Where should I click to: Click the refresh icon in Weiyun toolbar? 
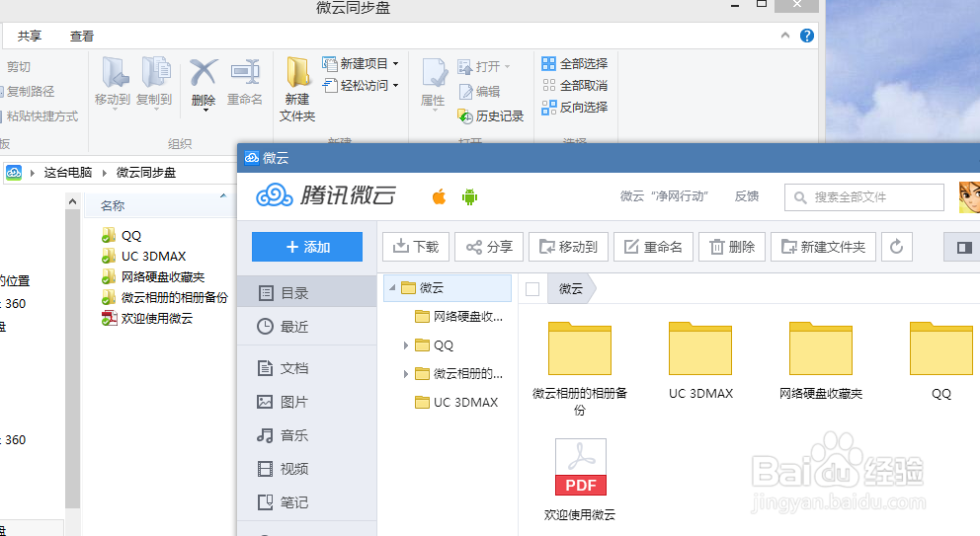pyautogui.click(x=896, y=247)
